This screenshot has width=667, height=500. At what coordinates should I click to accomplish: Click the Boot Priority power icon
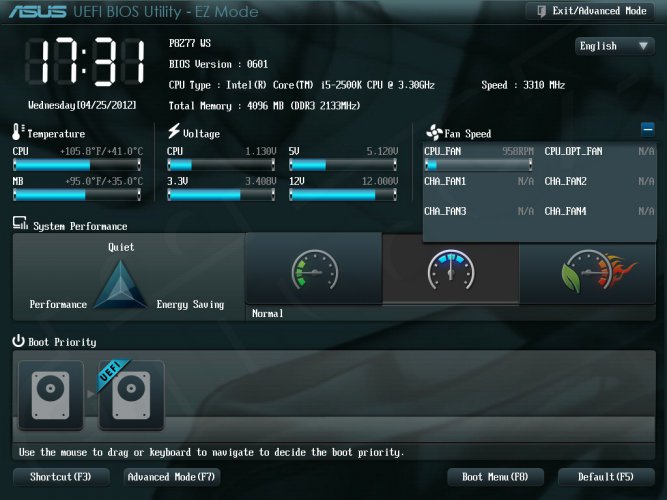pos(18,340)
